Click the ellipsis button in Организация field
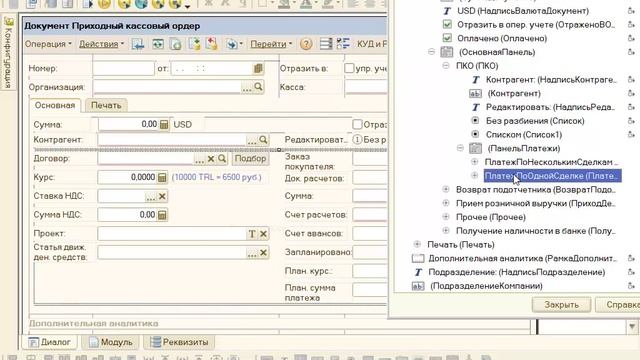Screen dimensions: 640x360 [247, 87]
